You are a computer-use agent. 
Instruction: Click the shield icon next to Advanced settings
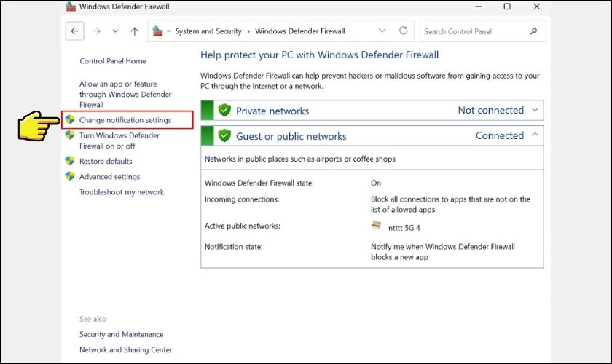click(70, 176)
